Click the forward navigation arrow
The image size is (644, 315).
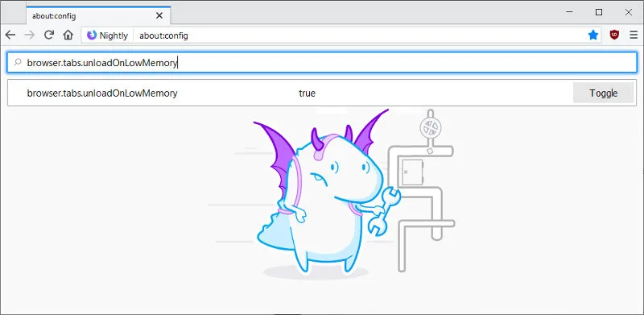[30, 35]
